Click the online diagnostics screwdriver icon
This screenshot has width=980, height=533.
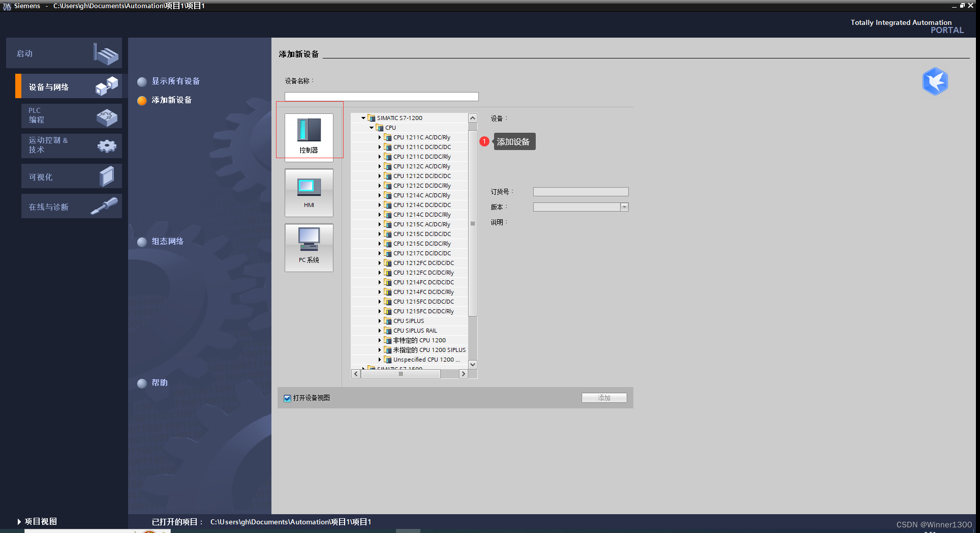pyautogui.click(x=104, y=206)
